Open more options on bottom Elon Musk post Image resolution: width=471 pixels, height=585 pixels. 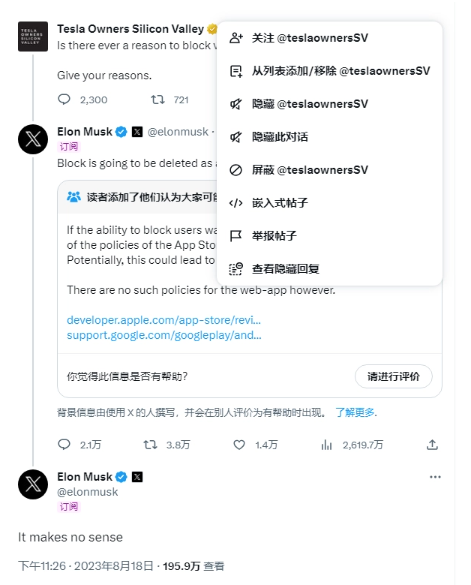(435, 477)
